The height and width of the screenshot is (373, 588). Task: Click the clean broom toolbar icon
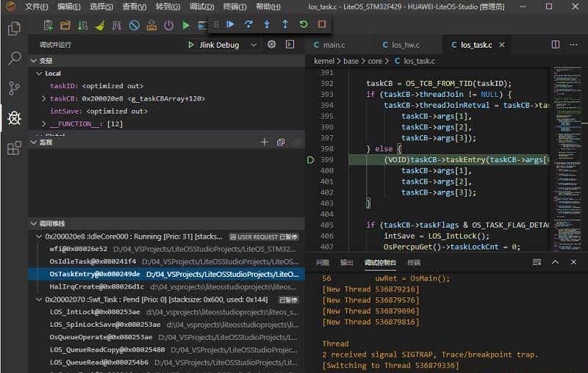(x=100, y=25)
